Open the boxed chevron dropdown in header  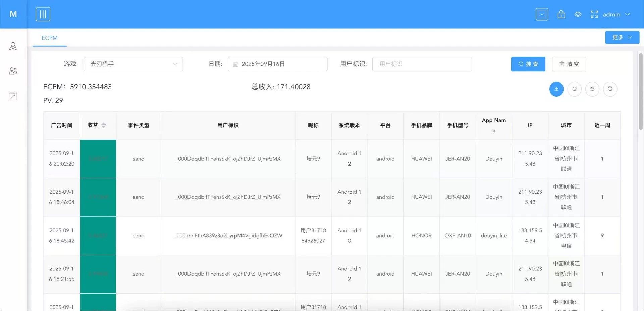coord(542,14)
